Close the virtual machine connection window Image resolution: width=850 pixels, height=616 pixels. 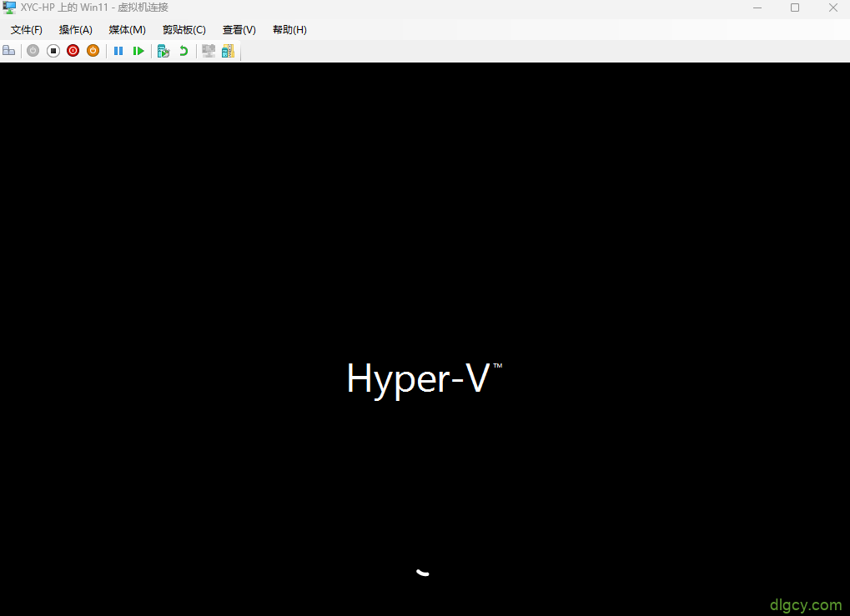point(833,8)
